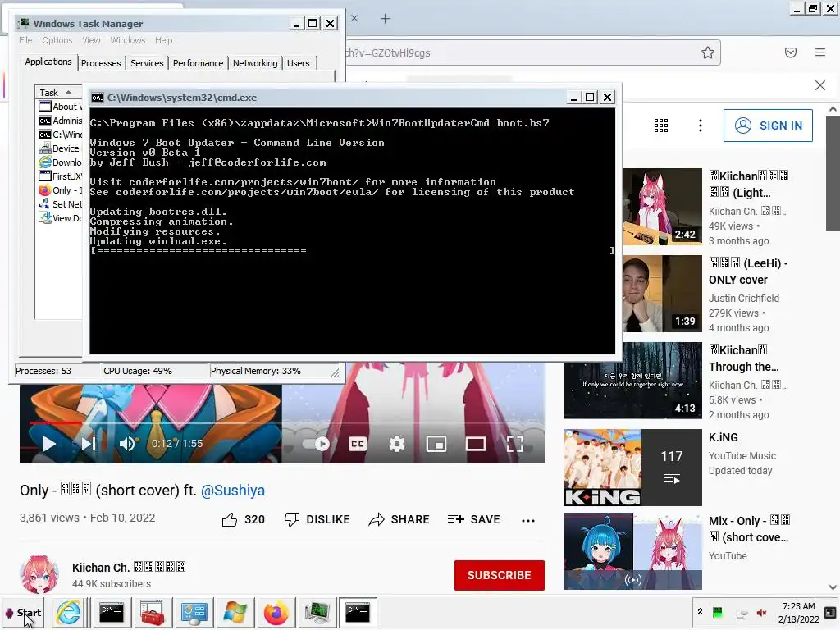Skip to next video button
Image resolution: width=840 pixels, height=630 pixels.
pos(89,444)
